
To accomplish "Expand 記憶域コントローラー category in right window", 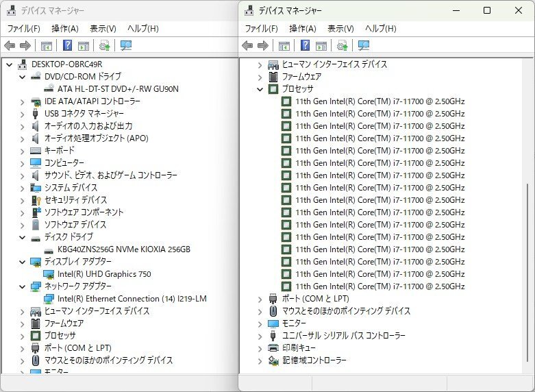I will point(260,360).
